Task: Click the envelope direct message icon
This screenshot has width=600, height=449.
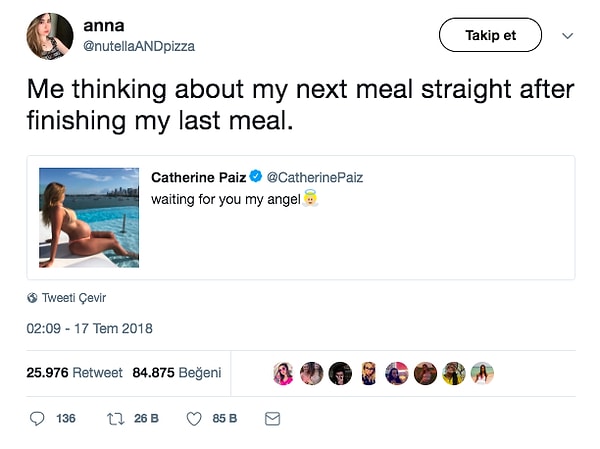Action: [272, 418]
